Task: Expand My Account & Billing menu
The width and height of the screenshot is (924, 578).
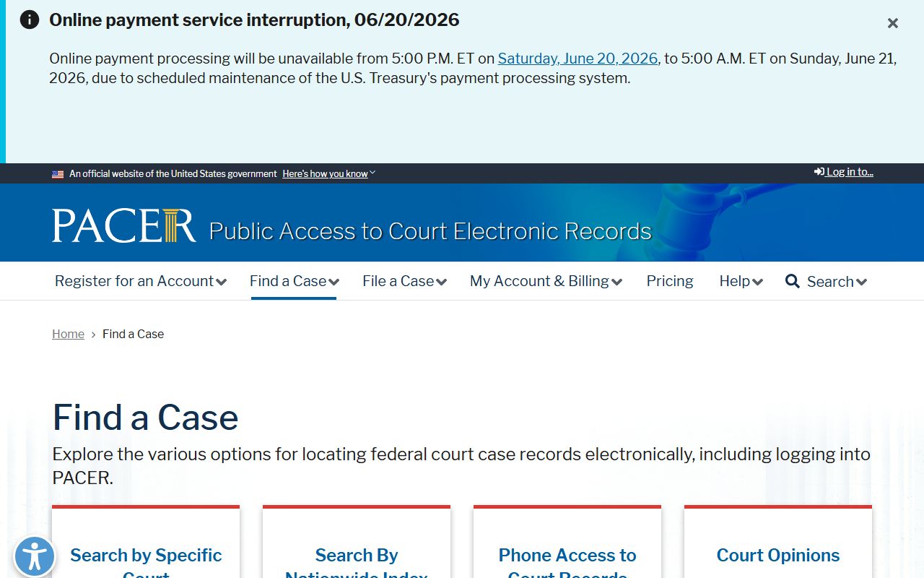Action: [x=546, y=281]
